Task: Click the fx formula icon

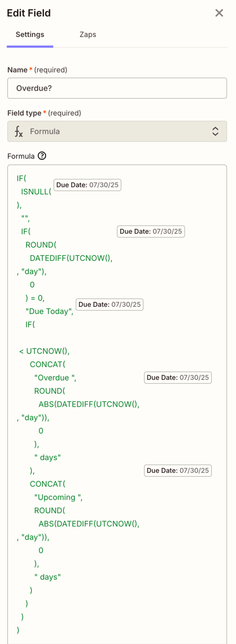Action: pos(19,131)
